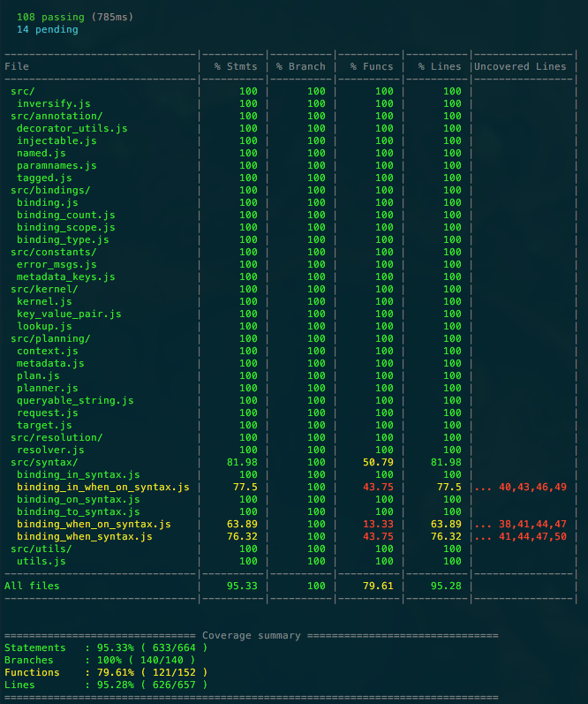Viewport: 588px width, 704px height.
Task: Click the 13.33 Funcs value
Action: click(x=378, y=524)
